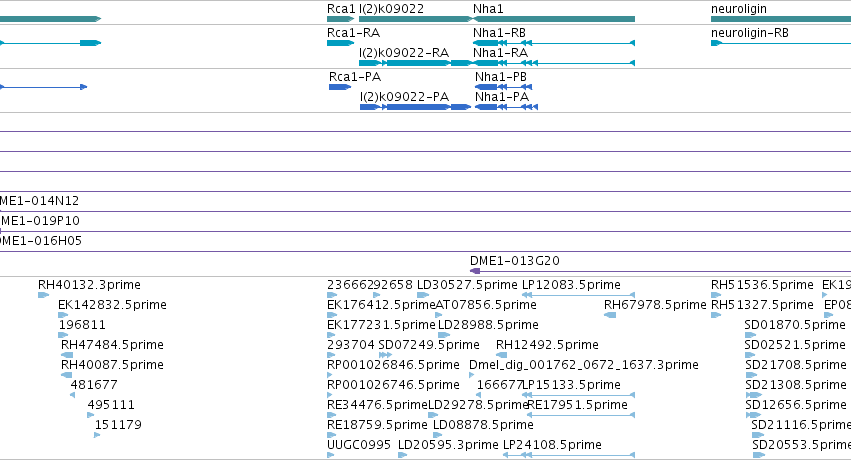Click the Rca1-PA label text
The image size is (851, 460).
tap(355, 76)
